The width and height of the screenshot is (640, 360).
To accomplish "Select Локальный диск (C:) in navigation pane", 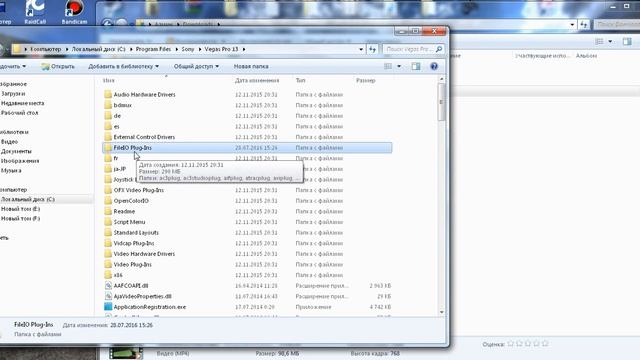I will click(27, 199).
